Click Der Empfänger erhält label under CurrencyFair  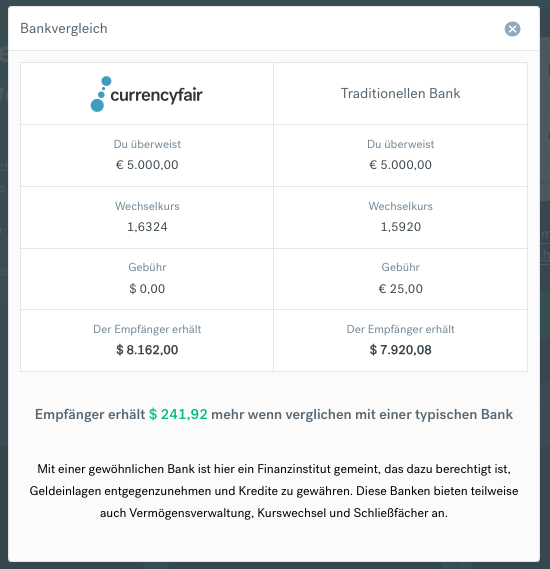[147, 329]
